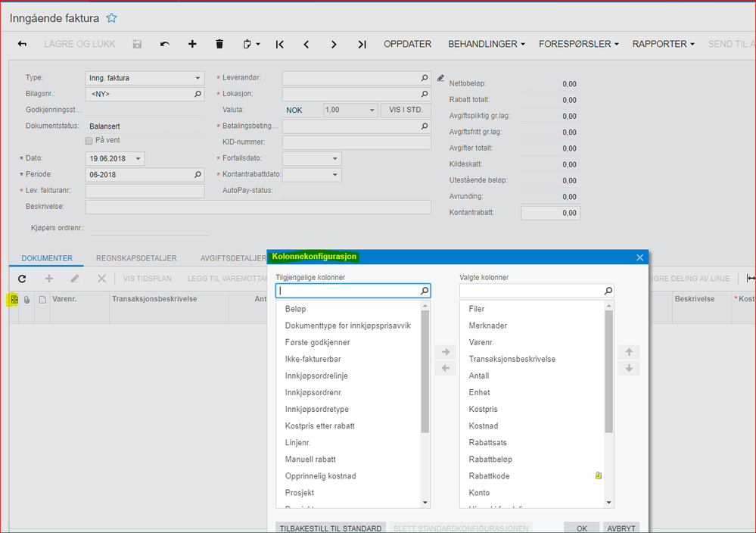
Task: Open the Dato date picker dropdown
Action: (x=138, y=159)
